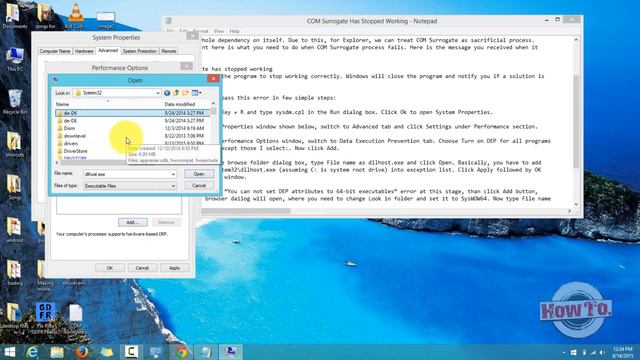Cancel the Open file dialog
Viewport: 640px width, 360px height.
(199, 186)
